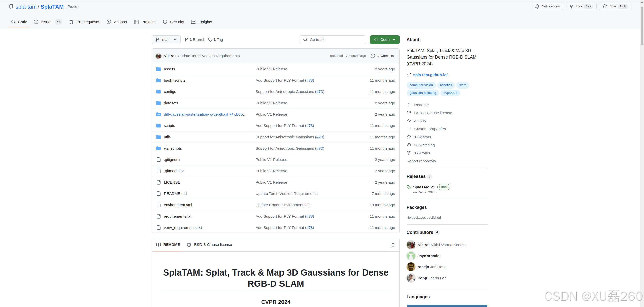Image resolution: width=644 pixels, height=307 pixels.
Task: Click inside the Go to file search box
Action: point(333,40)
